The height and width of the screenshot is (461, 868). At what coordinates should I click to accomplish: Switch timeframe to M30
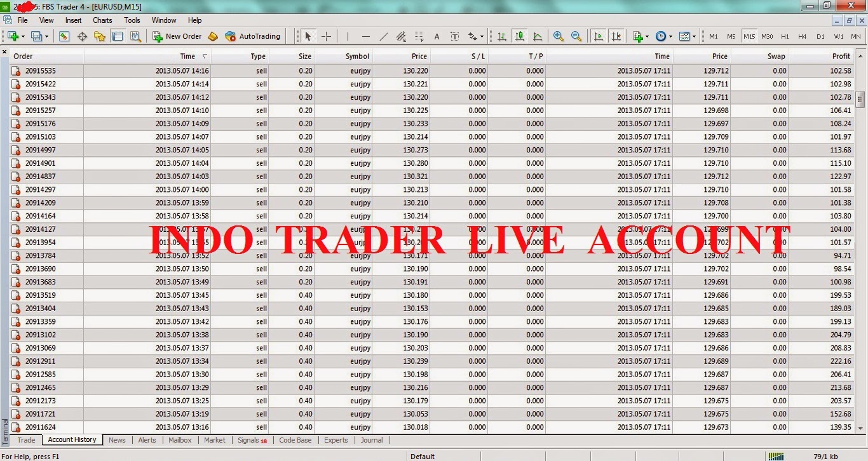click(767, 36)
